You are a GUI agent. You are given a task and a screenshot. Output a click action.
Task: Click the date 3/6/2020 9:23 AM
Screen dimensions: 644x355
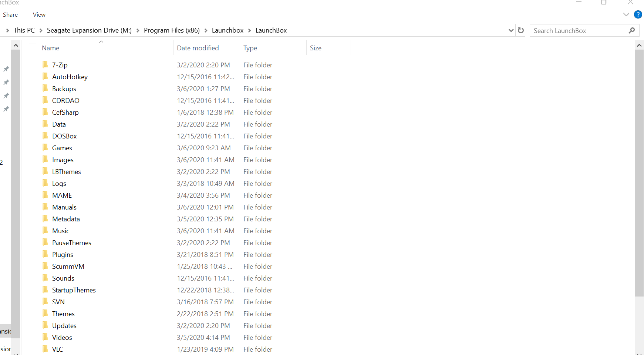click(203, 148)
